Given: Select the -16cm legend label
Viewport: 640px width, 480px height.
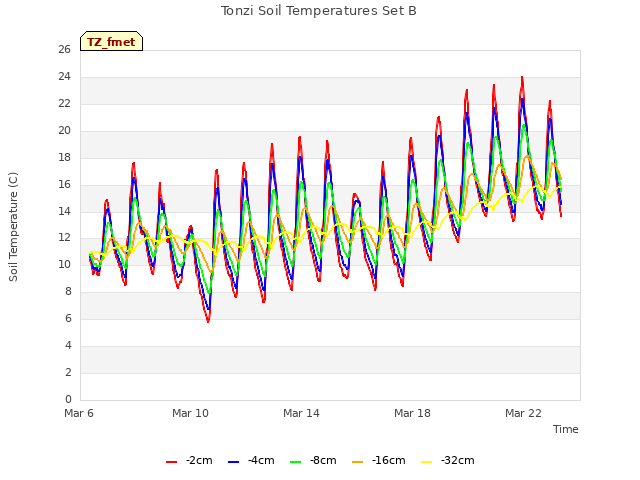Looking at the screenshot, I should (x=389, y=460).
